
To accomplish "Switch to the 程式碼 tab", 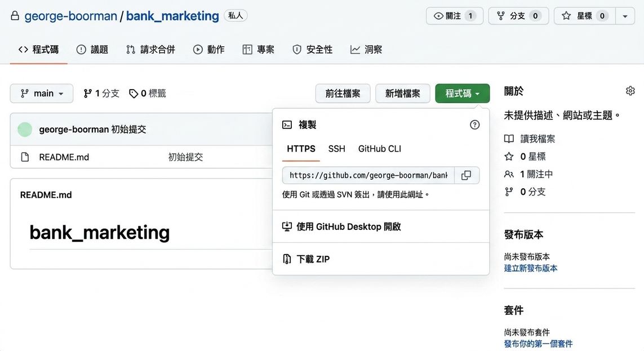I will pyautogui.click(x=39, y=50).
